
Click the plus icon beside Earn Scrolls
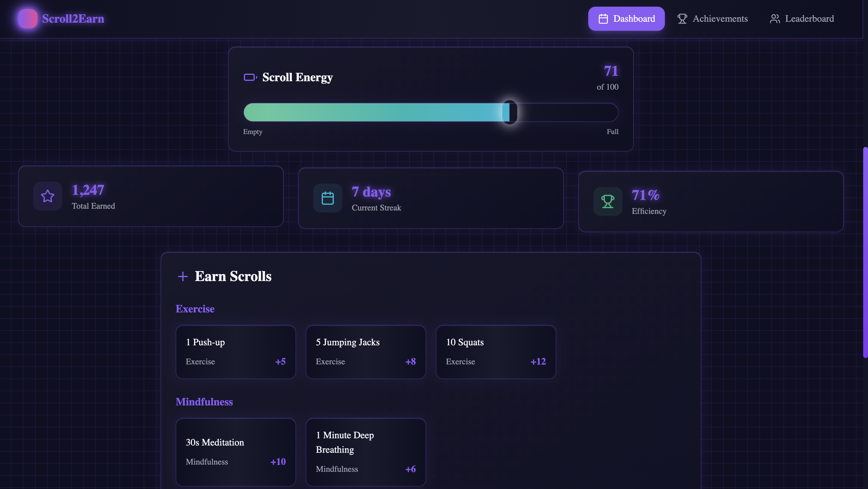(183, 276)
